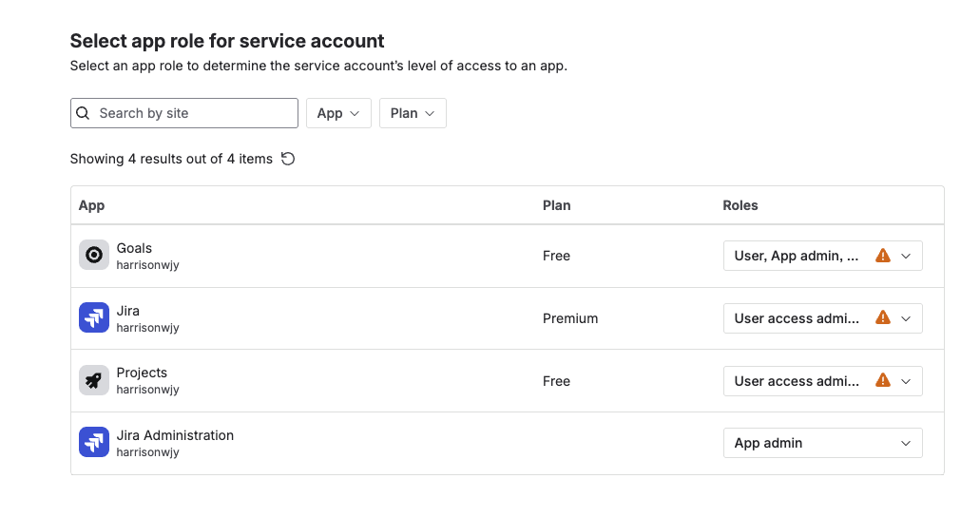Click the Premium plan cell

[x=570, y=318]
